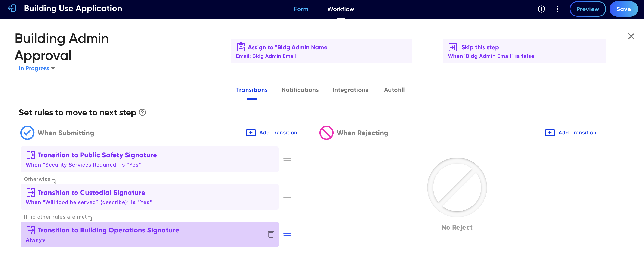644x263 pixels.
Task: Delete the Building Operations Signature transition
Action: [271, 234]
